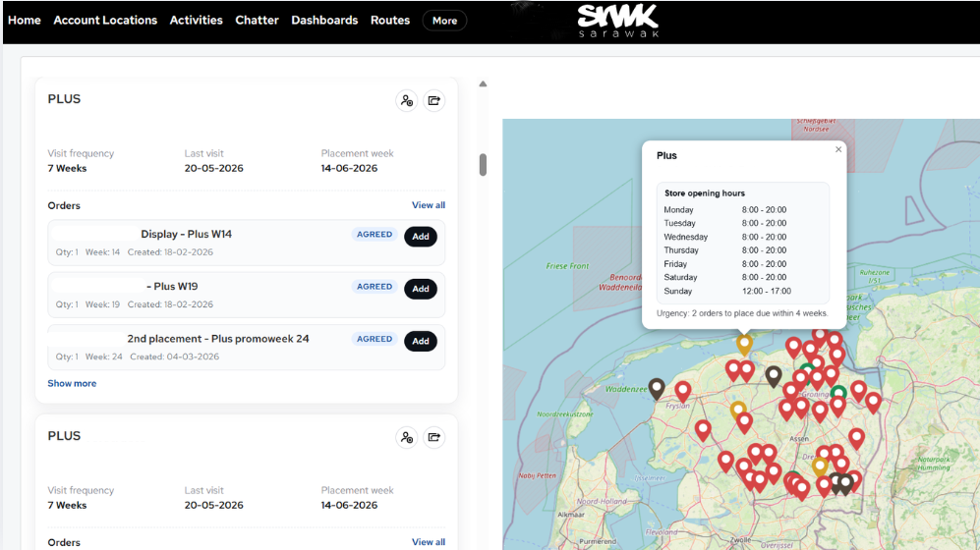This screenshot has width=980, height=550.
Task: Open the Dashboards tab
Action: [x=324, y=20]
